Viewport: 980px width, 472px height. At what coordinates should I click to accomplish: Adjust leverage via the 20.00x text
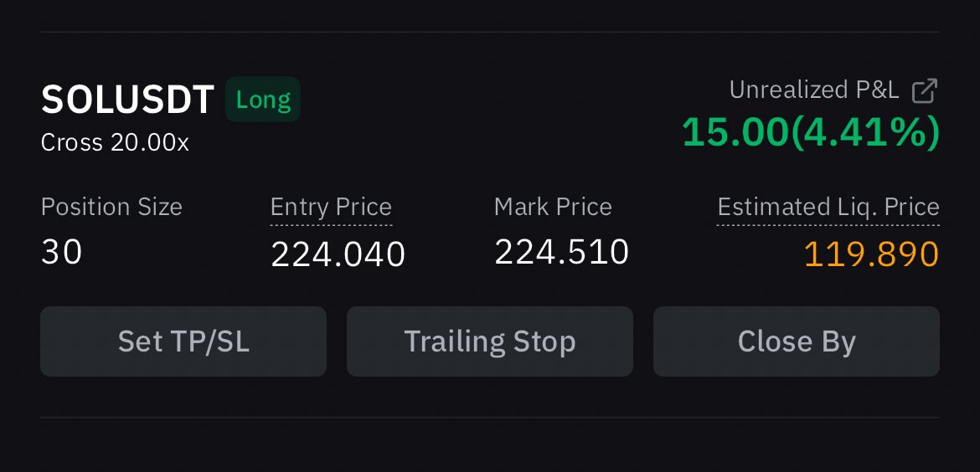(x=149, y=143)
